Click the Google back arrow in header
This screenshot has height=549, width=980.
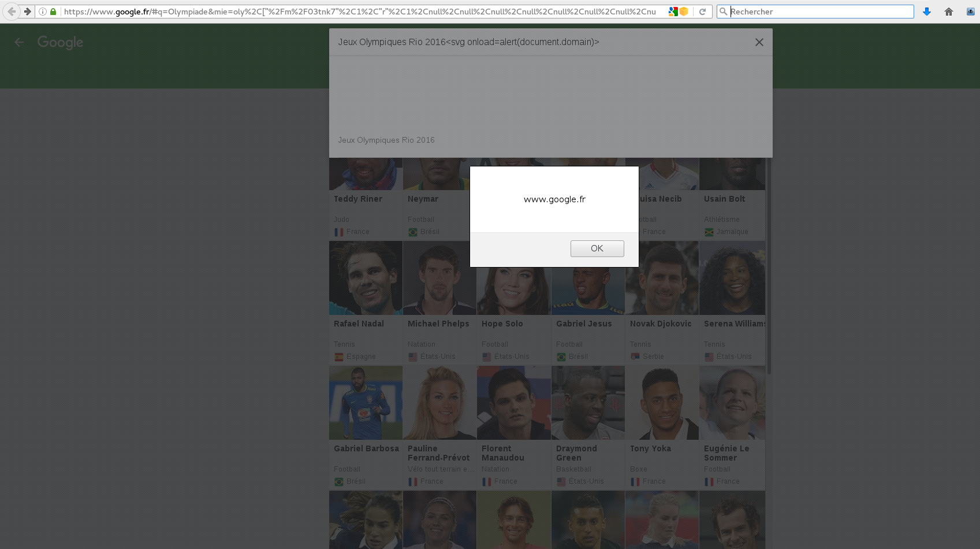[19, 42]
